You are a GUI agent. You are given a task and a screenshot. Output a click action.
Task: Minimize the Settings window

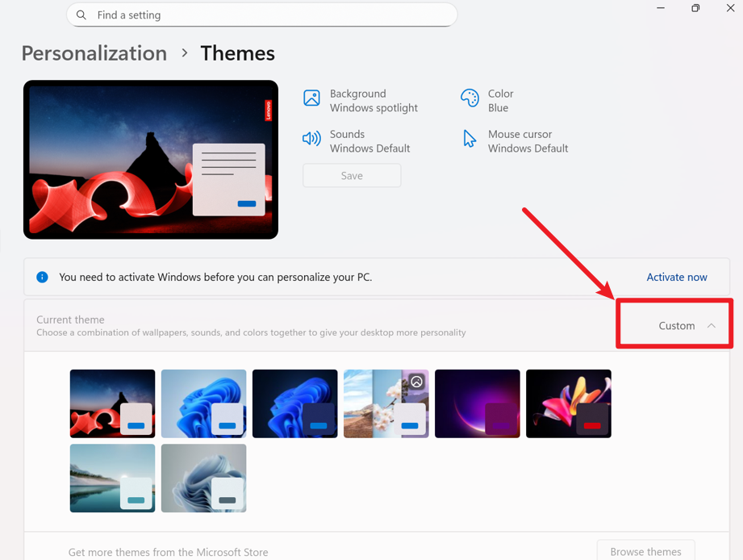(x=661, y=8)
